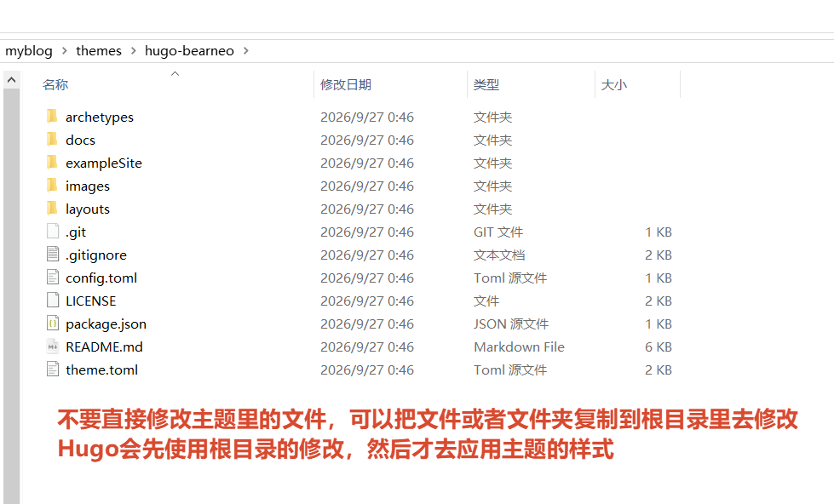Select the LICENSE file icon
This screenshot has width=834, height=504.
tap(53, 300)
